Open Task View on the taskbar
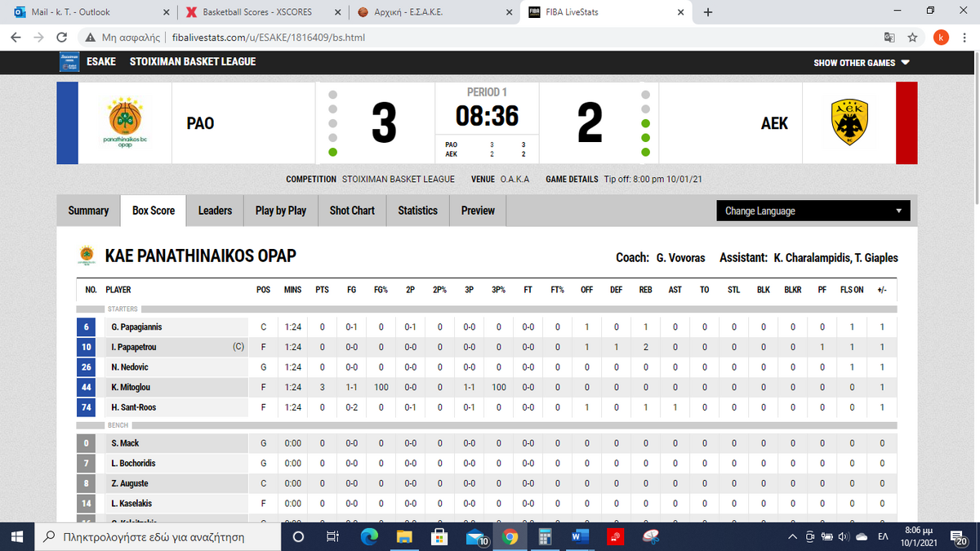The image size is (980, 551). [332, 536]
